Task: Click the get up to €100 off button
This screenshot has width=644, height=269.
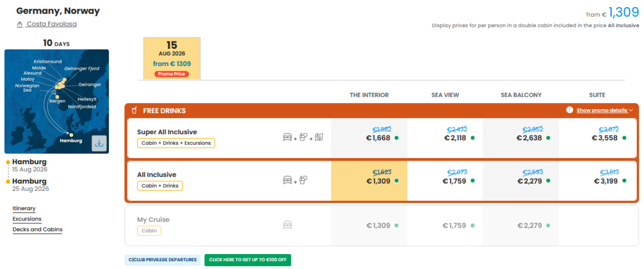Action: [248, 260]
